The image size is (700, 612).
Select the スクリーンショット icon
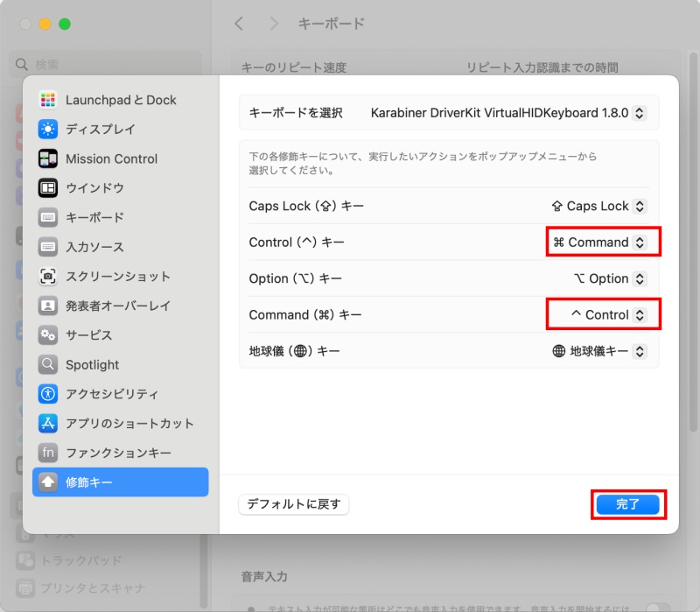click(48, 277)
